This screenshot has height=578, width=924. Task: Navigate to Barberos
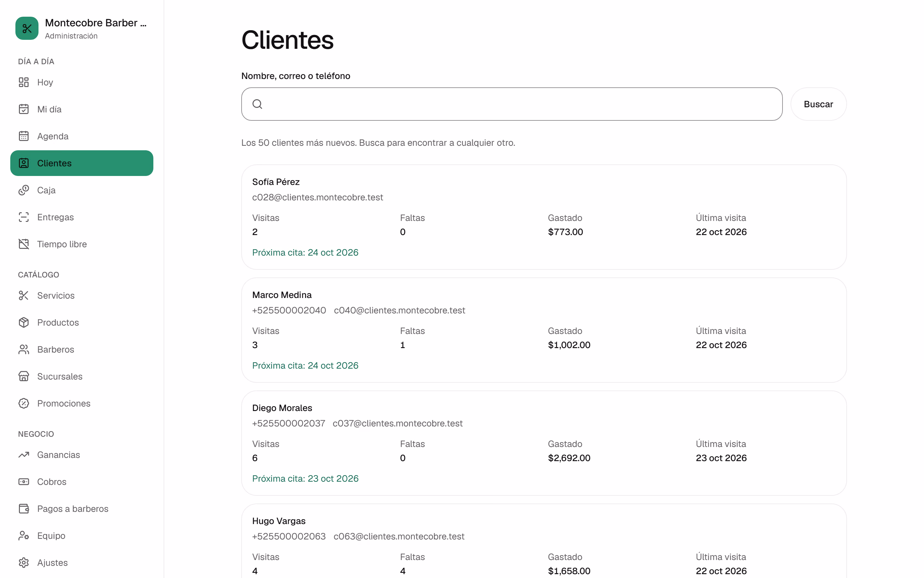[x=82, y=349]
